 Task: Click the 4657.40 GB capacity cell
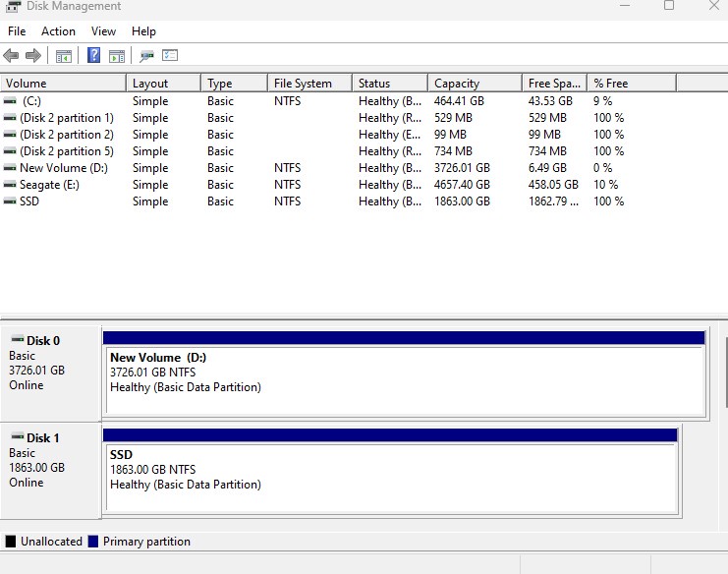pyautogui.click(x=462, y=185)
